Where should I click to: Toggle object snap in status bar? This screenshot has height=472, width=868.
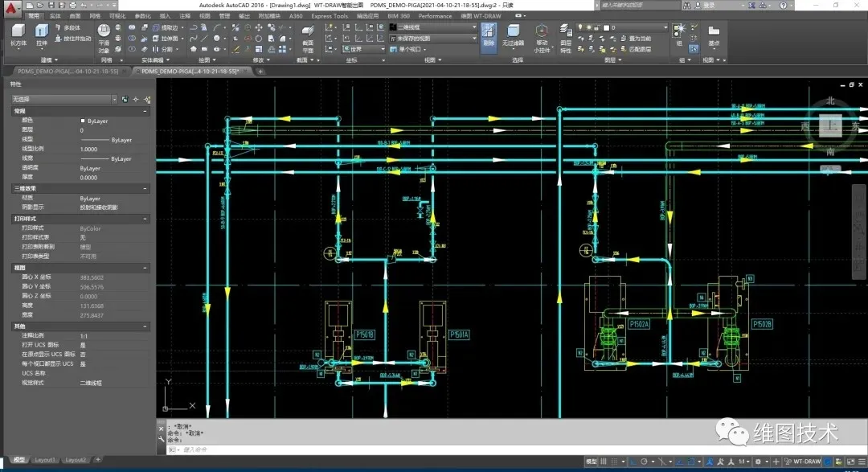691,462
